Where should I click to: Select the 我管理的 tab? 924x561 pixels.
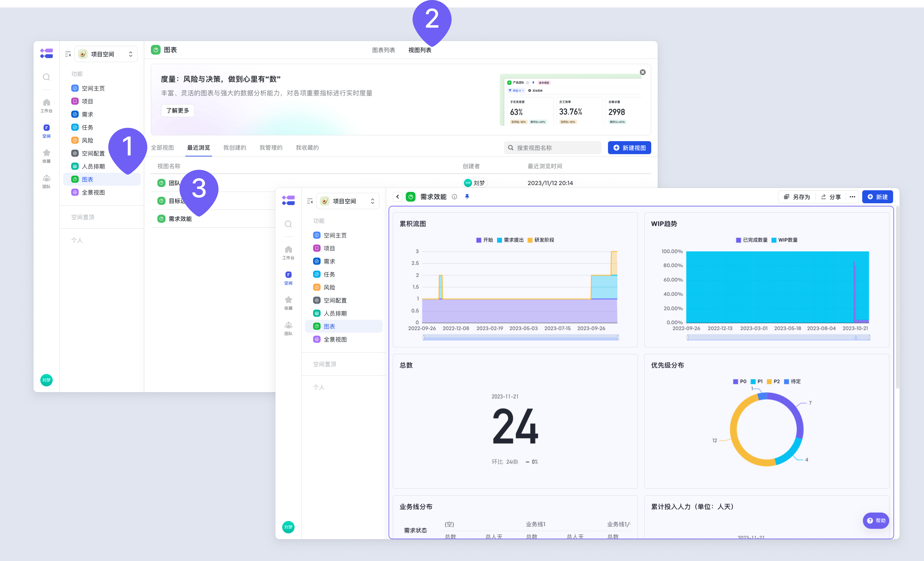271,148
